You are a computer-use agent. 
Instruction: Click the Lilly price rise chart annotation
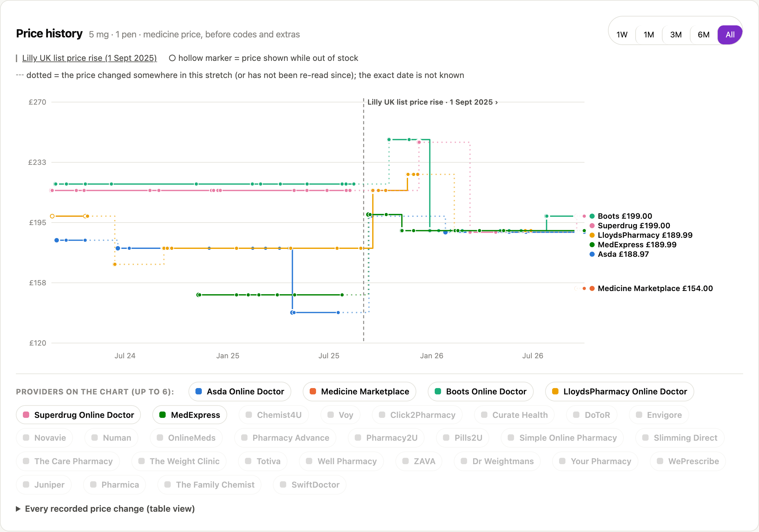[x=432, y=102]
